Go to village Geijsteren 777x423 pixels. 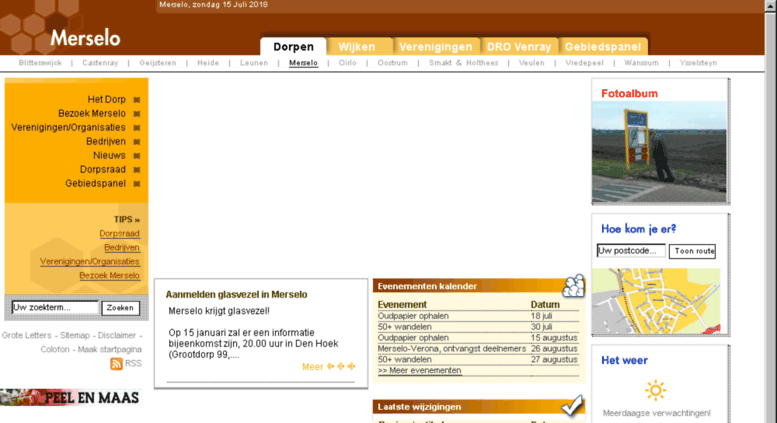(x=158, y=63)
